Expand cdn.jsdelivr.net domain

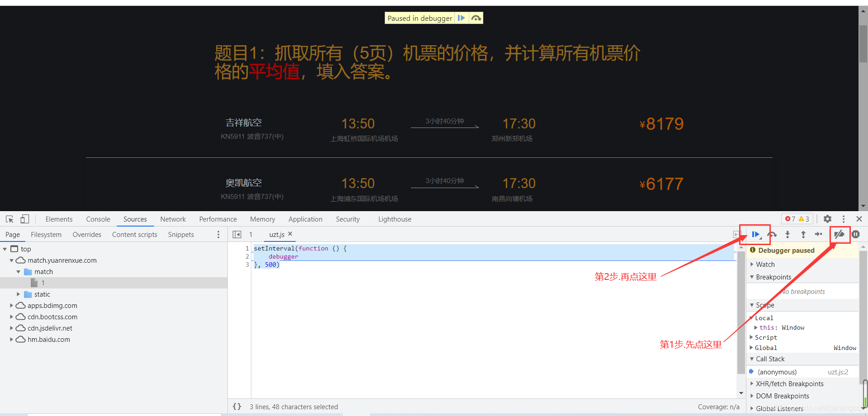tap(12, 328)
